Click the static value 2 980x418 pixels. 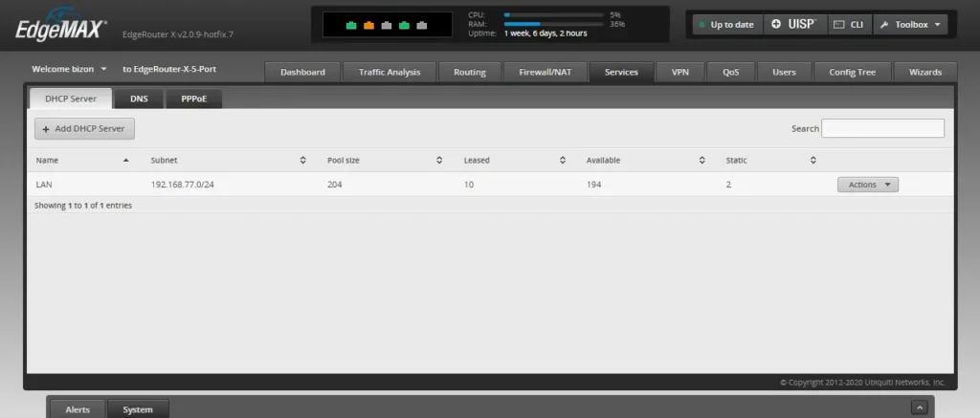click(x=728, y=185)
